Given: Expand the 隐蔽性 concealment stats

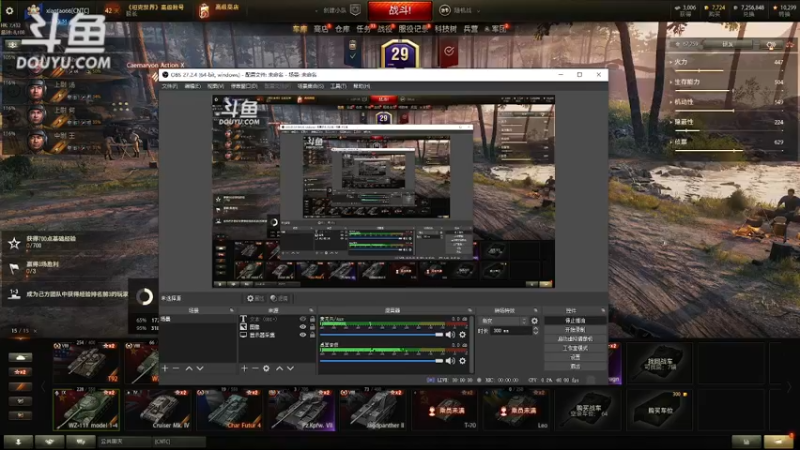Looking at the screenshot, I should coord(683,121).
